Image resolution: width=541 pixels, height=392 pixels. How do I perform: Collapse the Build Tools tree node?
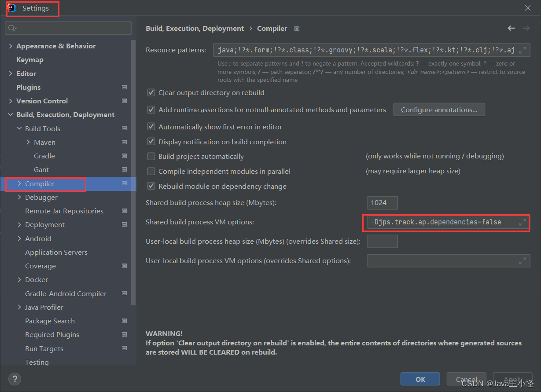click(19, 128)
